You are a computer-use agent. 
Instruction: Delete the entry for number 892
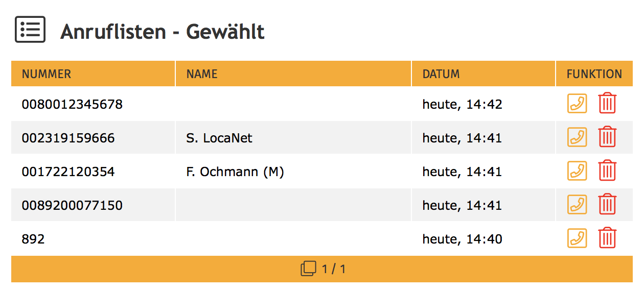pyautogui.click(x=607, y=238)
